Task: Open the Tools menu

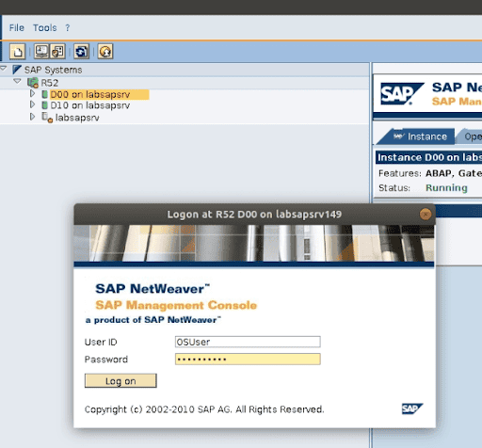Action: 45,28
